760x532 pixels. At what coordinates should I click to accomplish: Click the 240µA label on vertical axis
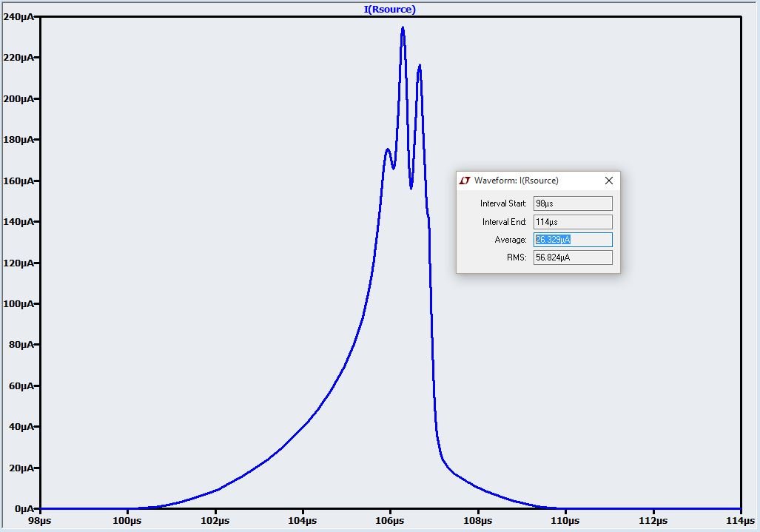pyautogui.click(x=18, y=16)
